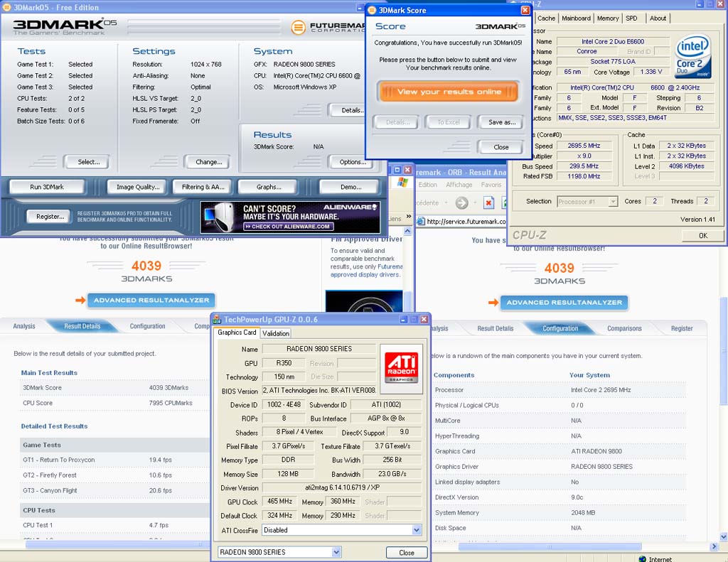Click the Intel Core 2 Duo logo in CPU-Z
Viewport: 728px width, 562px height.
click(x=692, y=56)
